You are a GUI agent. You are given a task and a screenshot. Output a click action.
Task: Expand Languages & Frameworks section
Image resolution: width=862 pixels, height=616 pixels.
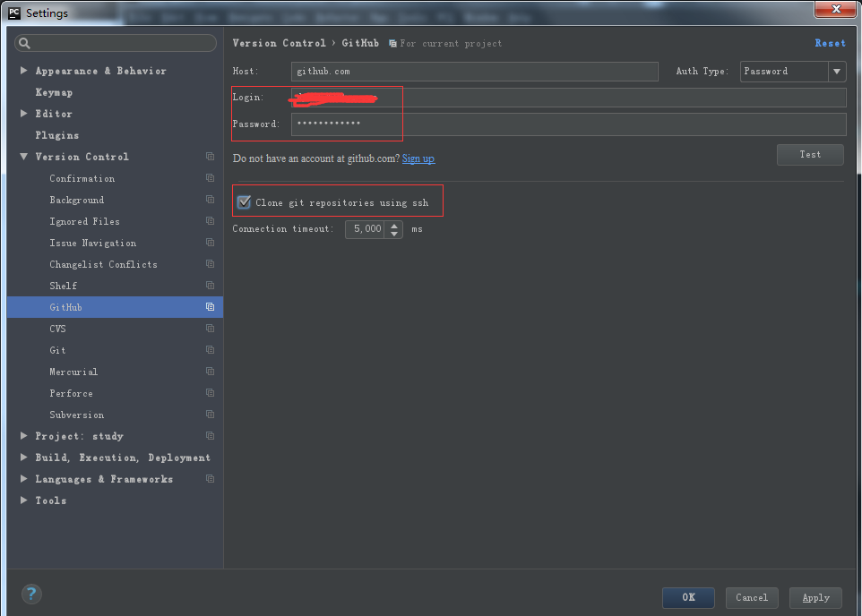click(23, 479)
